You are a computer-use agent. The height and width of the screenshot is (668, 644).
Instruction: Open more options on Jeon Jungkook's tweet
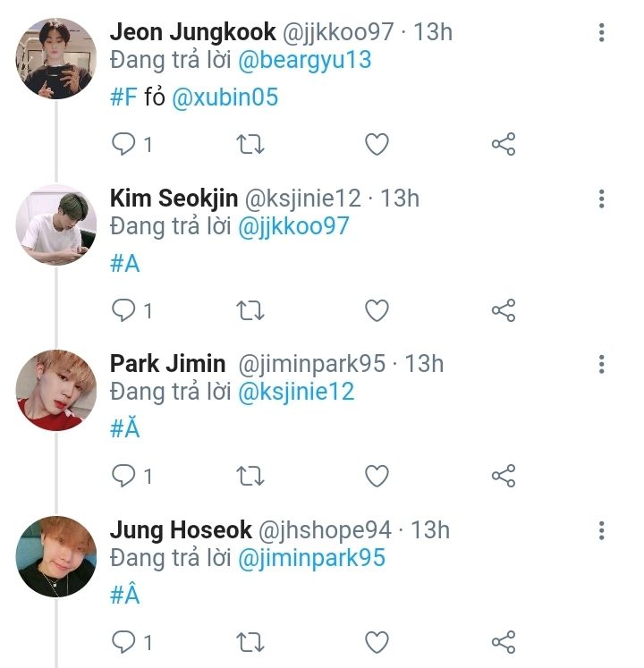pos(601,33)
